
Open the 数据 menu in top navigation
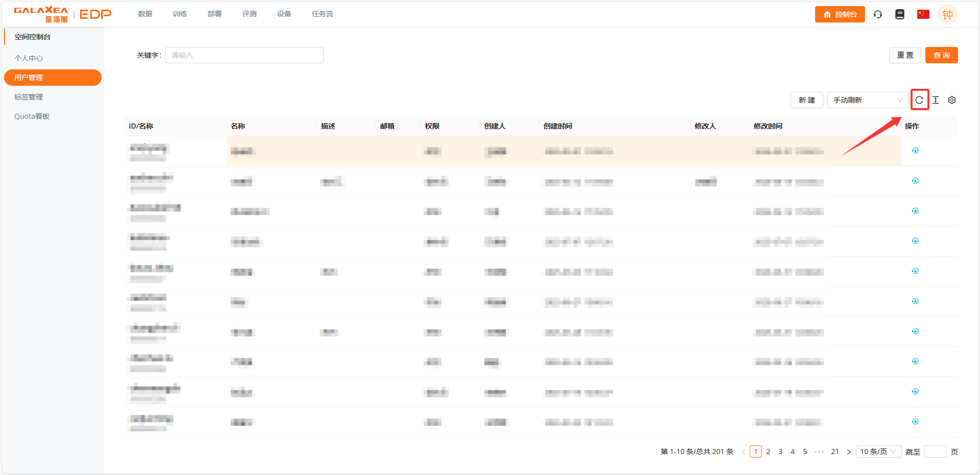(x=145, y=14)
